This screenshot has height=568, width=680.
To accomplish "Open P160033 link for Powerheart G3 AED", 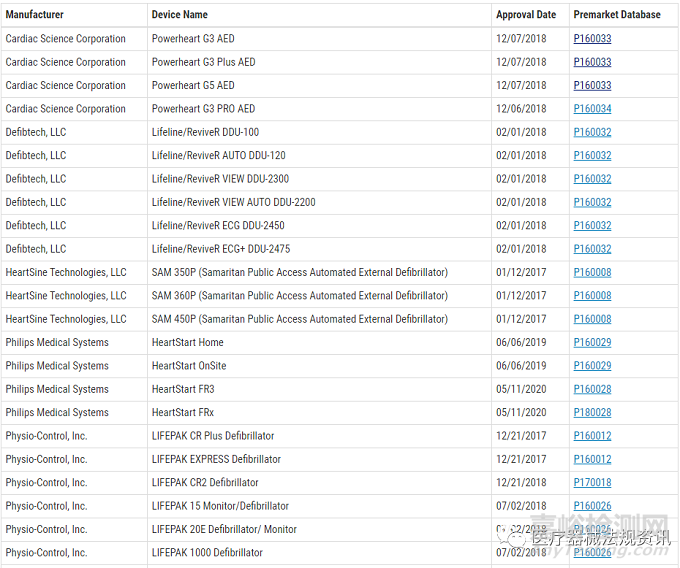I will coord(592,39).
